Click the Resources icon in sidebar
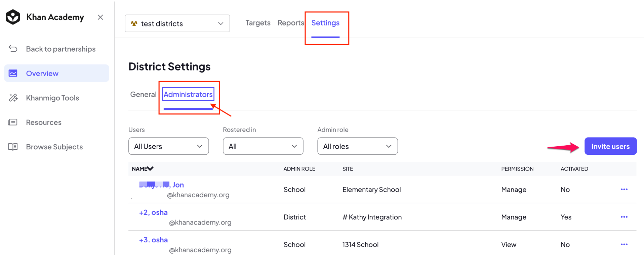This screenshot has height=255, width=644. tap(13, 122)
